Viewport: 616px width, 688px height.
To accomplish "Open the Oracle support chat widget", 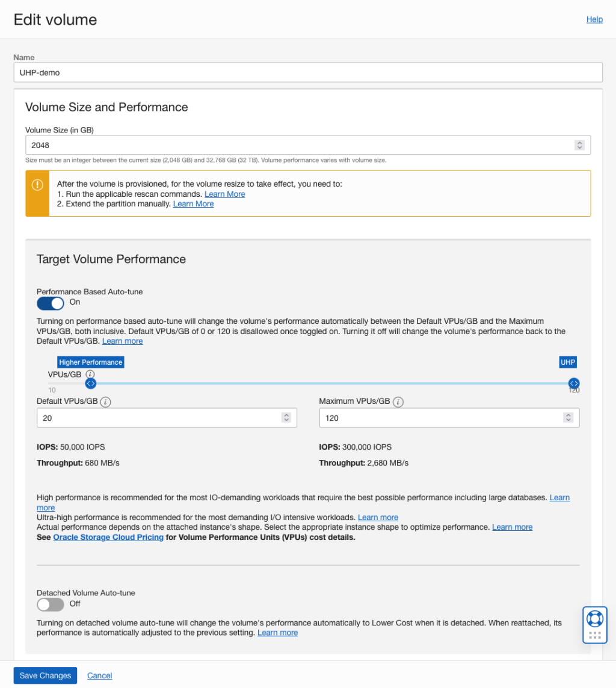I will 594,621.
